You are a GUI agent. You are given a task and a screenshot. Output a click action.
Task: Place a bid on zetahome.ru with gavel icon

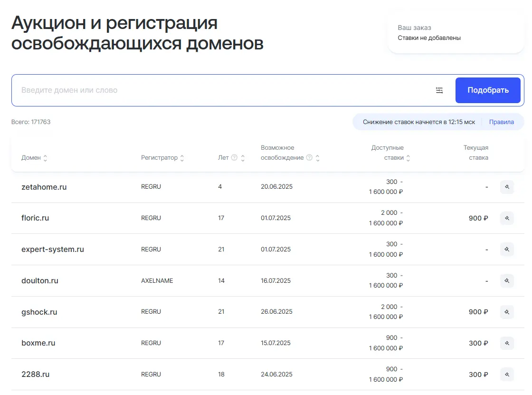506,187
